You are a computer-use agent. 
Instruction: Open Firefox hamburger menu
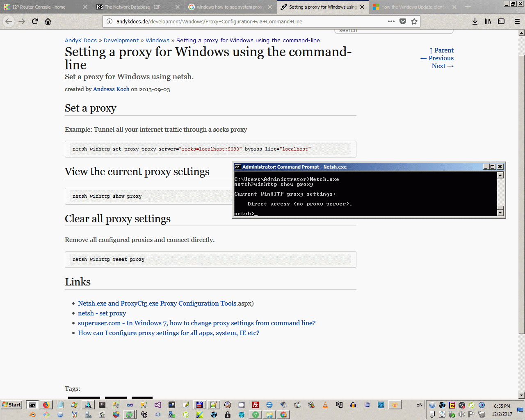pyautogui.click(x=517, y=21)
